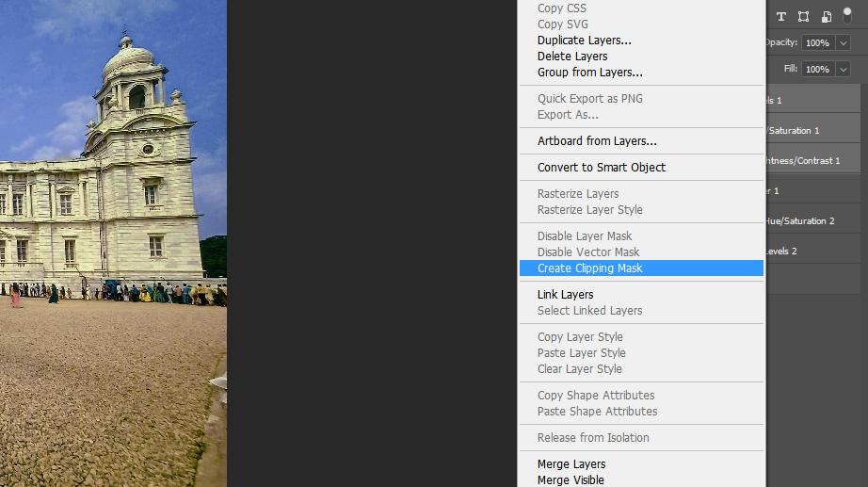Click the Fill 100% value field
The width and height of the screenshot is (868, 487).
click(817, 70)
